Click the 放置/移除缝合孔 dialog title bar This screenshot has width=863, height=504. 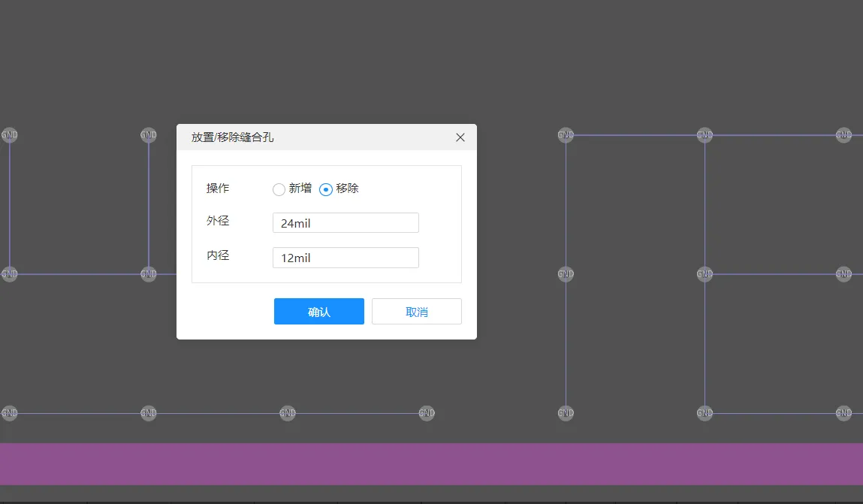click(x=315, y=137)
